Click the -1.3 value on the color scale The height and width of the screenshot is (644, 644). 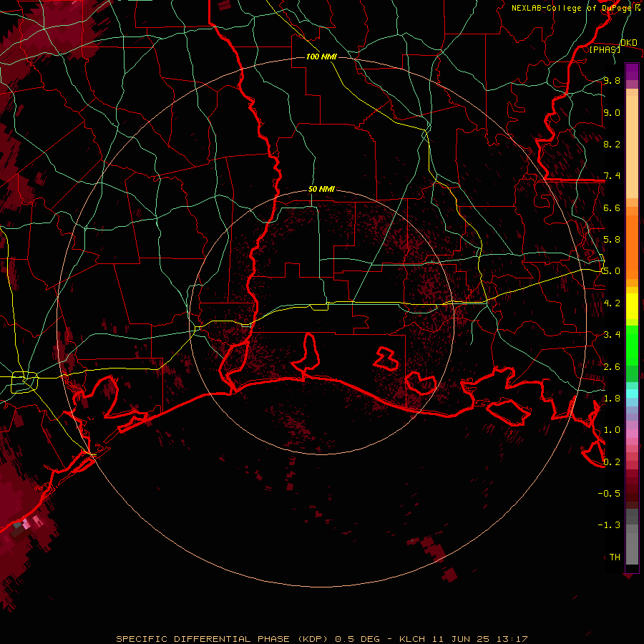coord(609,525)
